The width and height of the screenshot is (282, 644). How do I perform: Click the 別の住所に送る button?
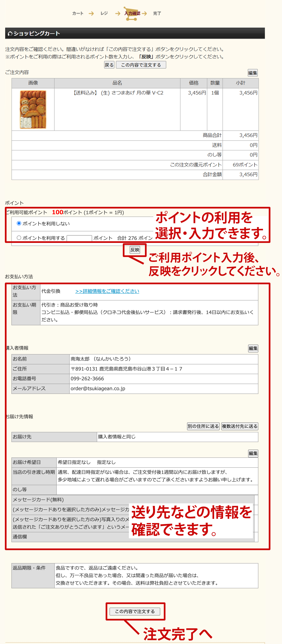203,426
